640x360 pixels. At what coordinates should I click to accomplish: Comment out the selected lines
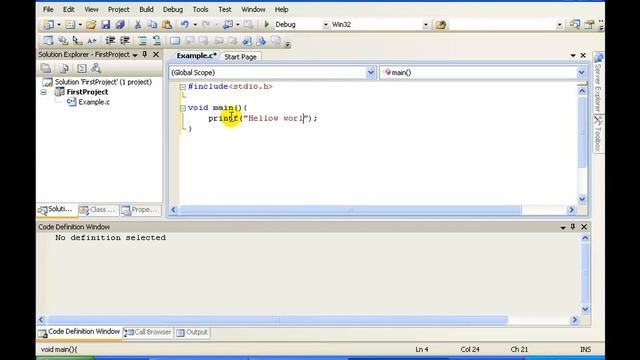[142, 40]
